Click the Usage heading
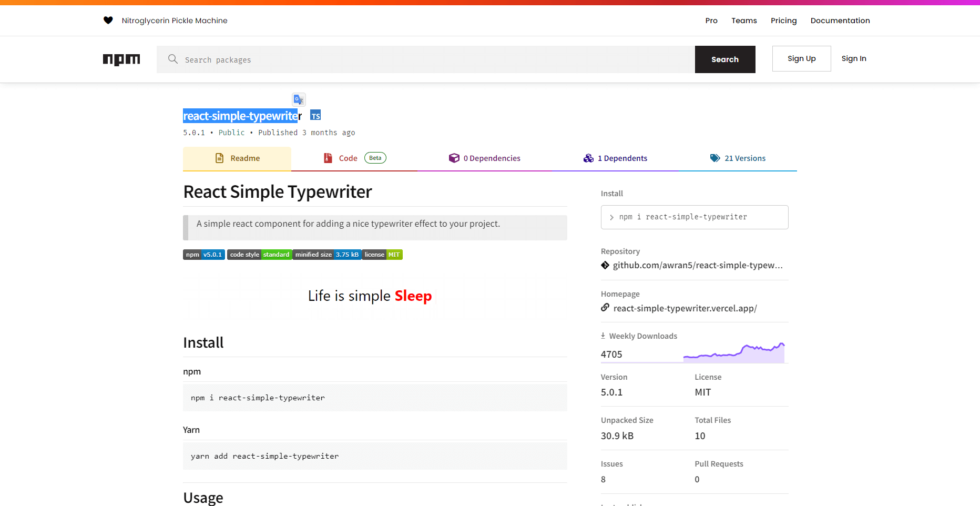The height and width of the screenshot is (506, 980). 203,498
